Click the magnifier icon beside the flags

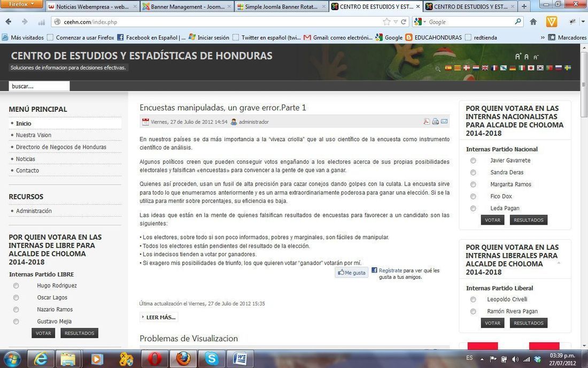438,69
